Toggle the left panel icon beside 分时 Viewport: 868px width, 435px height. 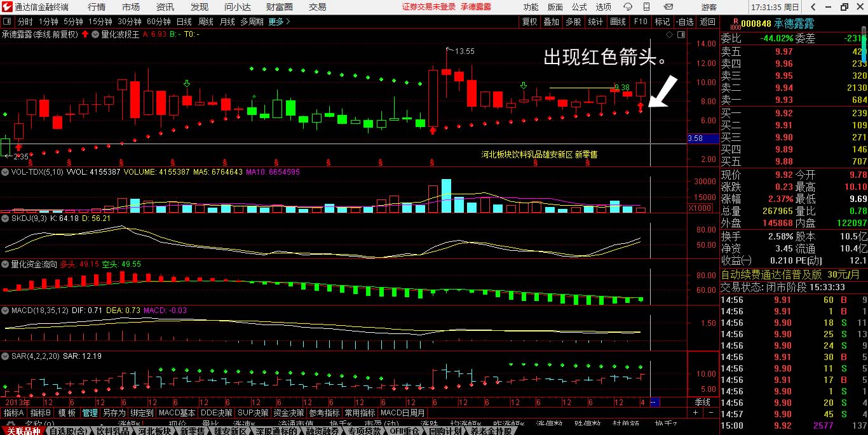click(7, 22)
